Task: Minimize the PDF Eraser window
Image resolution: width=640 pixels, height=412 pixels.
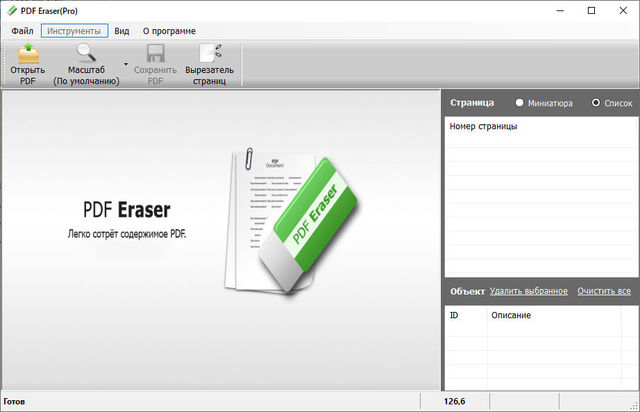Action: pyautogui.click(x=560, y=11)
